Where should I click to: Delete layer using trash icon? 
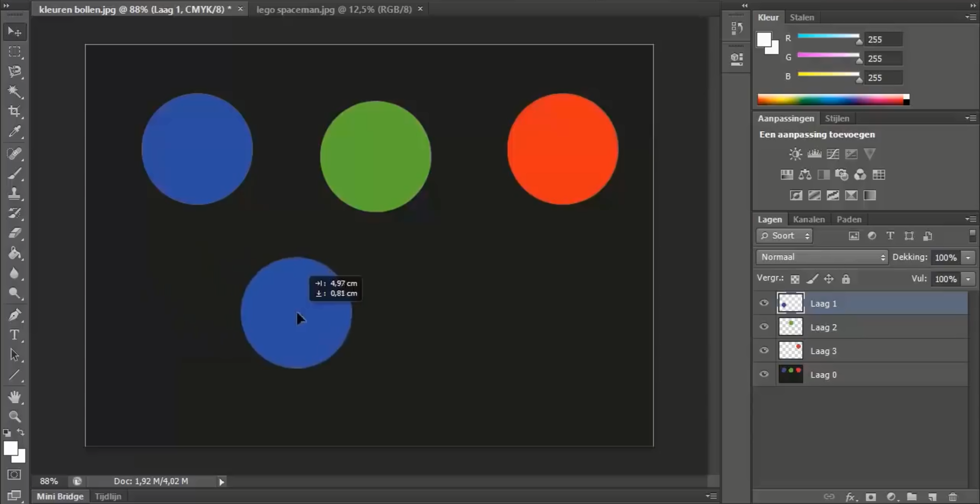tap(952, 497)
